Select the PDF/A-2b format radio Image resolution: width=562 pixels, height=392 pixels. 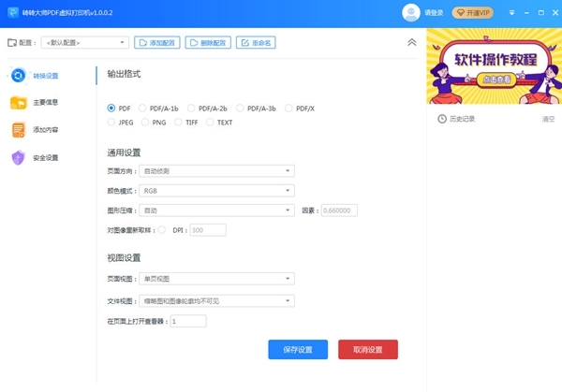click(x=191, y=109)
